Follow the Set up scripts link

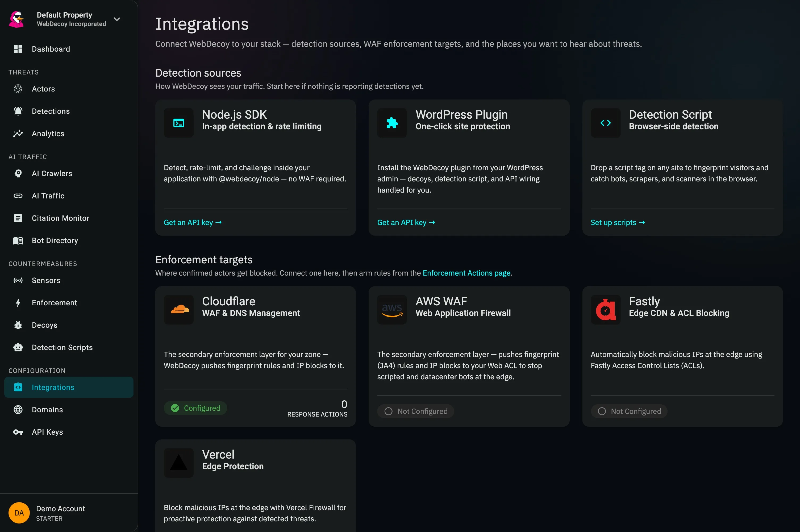(x=618, y=223)
